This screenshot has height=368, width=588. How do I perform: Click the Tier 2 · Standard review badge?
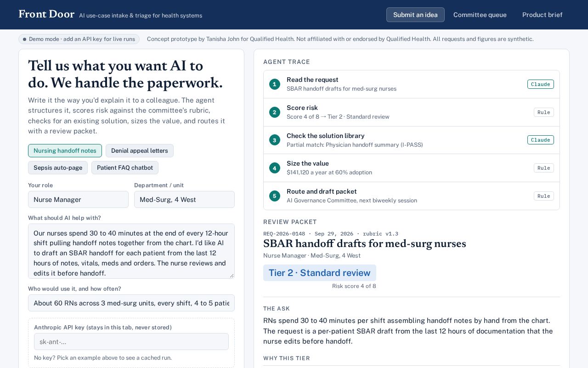pyautogui.click(x=320, y=273)
